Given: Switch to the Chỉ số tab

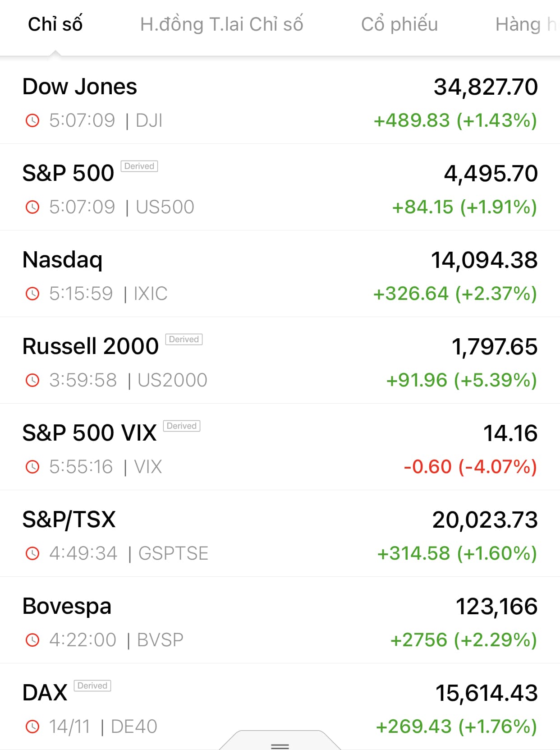Looking at the screenshot, I should click(x=55, y=24).
